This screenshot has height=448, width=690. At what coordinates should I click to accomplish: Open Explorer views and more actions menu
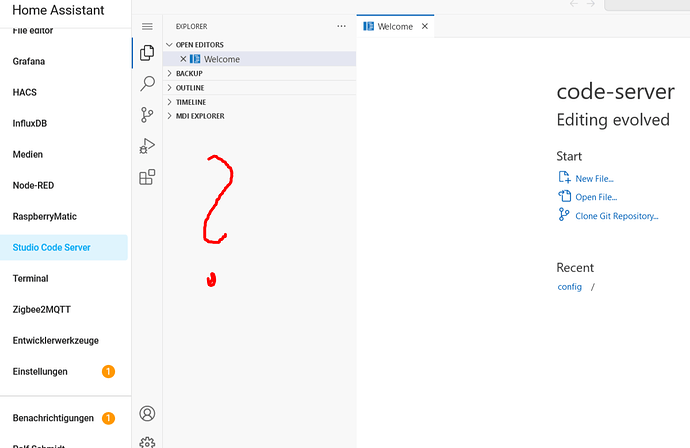coord(341,26)
